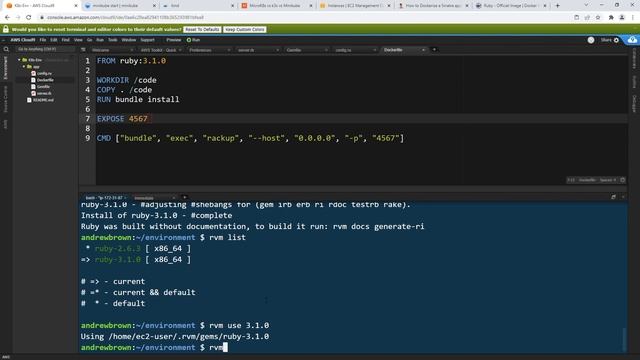The height and width of the screenshot is (360, 640).
Task: Click the AWS Cloud9 menu label
Action: (x=23, y=40)
